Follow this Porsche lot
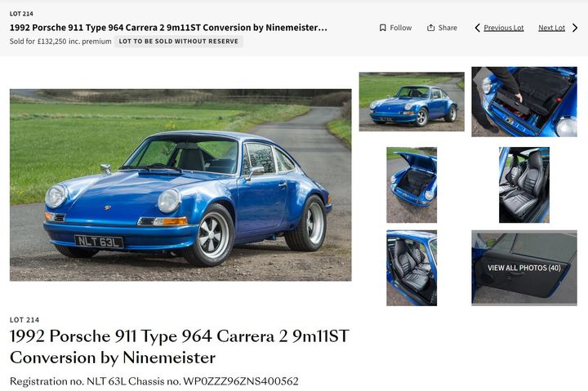Image resolution: width=588 pixels, height=391 pixels. (395, 28)
